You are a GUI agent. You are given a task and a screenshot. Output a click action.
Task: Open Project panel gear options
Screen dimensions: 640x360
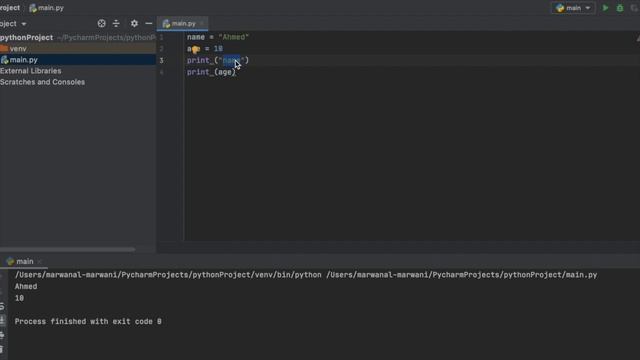[x=134, y=24]
